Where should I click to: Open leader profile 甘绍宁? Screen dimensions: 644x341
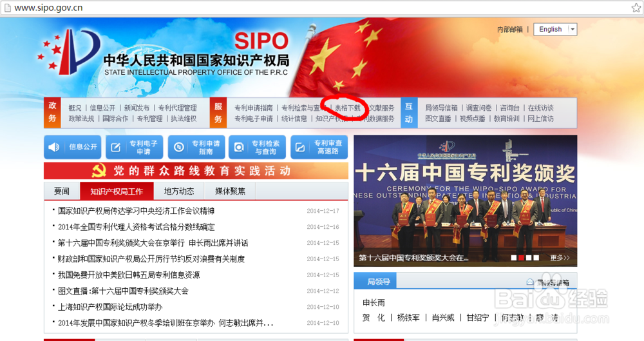[478, 318]
